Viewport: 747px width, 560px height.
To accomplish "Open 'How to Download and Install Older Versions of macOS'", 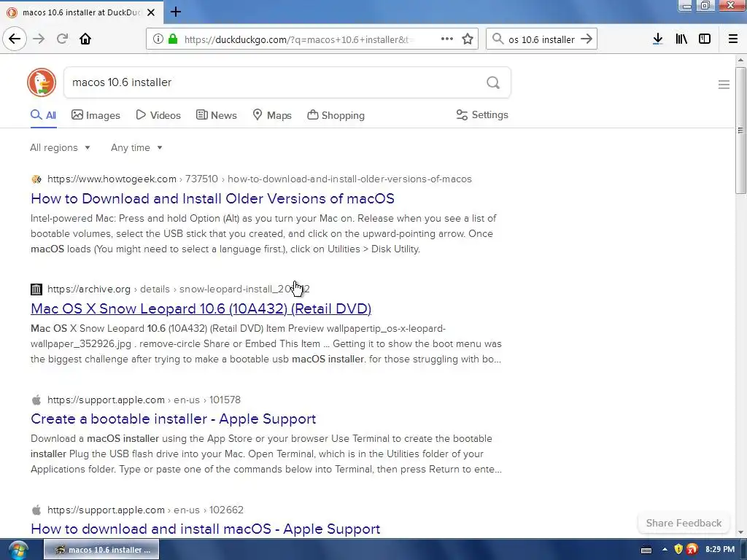I will (212, 198).
